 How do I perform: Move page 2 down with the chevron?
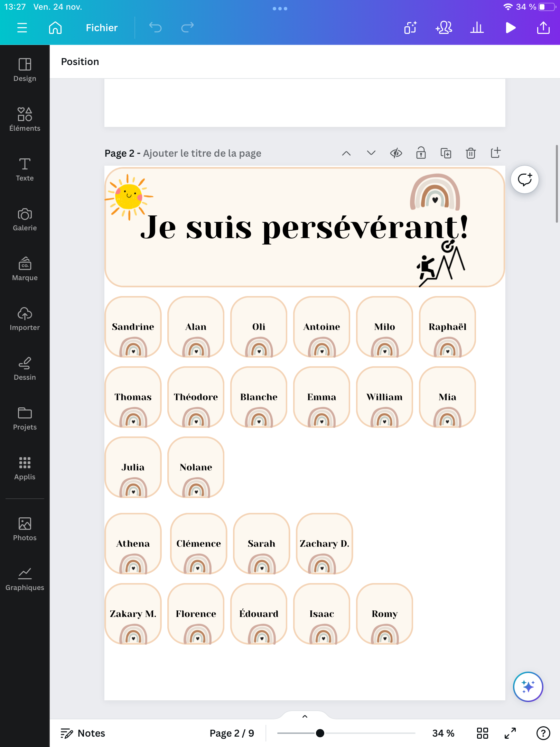[371, 153]
